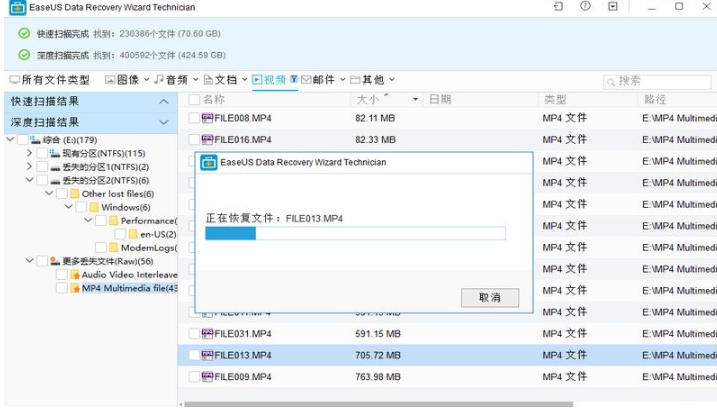Click the FILE016.MP4 video file icon
The image size is (717, 408).
[x=208, y=139]
